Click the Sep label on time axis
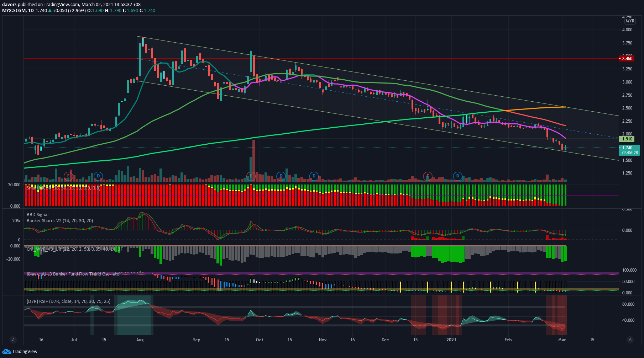Viewport: 644px width, 358px height. (197, 340)
